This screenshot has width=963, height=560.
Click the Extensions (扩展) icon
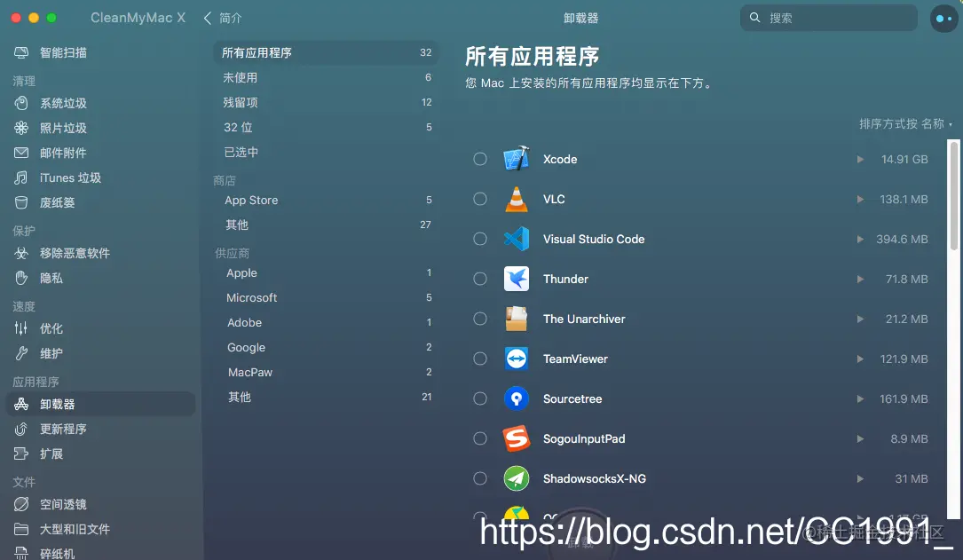tap(21, 454)
